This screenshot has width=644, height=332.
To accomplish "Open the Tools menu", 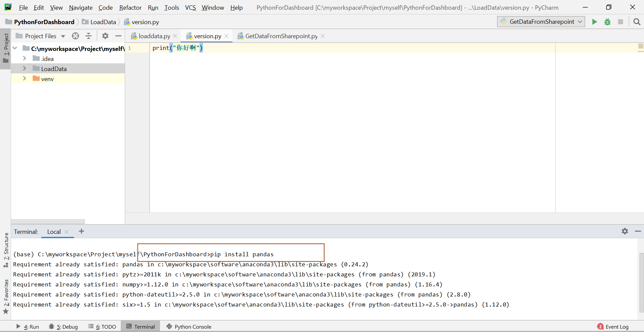I will tap(172, 7).
